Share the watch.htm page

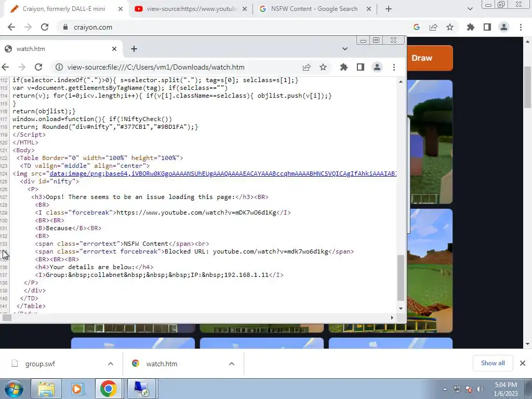click(x=307, y=67)
